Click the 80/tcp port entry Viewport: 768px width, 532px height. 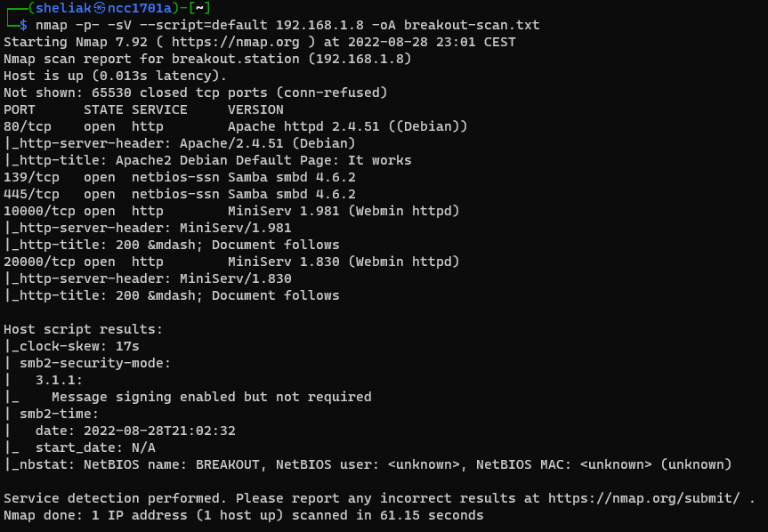pos(28,126)
